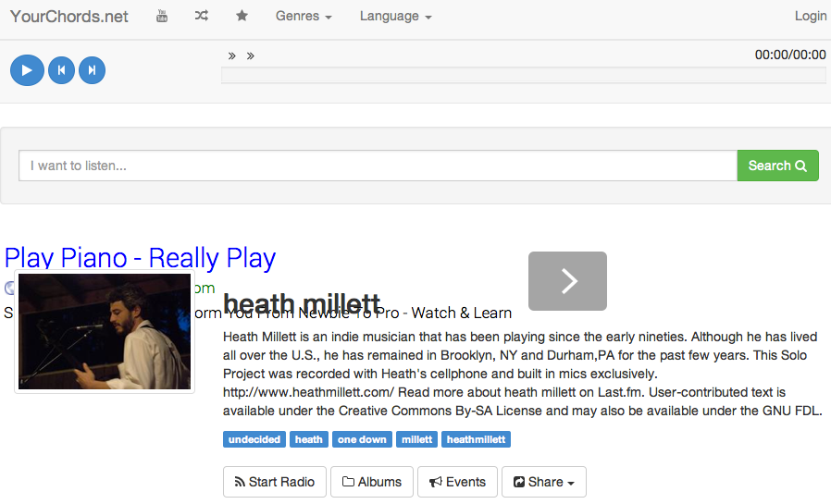Open heath millett artist photo
The width and height of the screenshot is (831, 504).
pos(105,331)
